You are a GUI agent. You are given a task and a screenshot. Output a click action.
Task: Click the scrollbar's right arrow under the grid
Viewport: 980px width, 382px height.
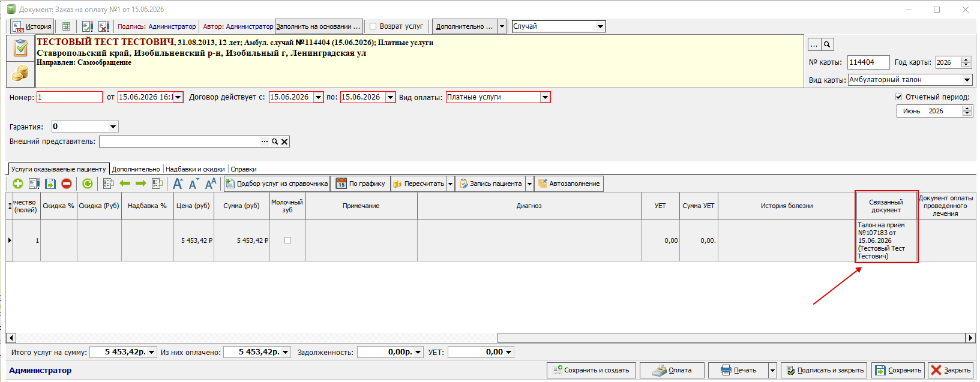(x=970, y=338)
